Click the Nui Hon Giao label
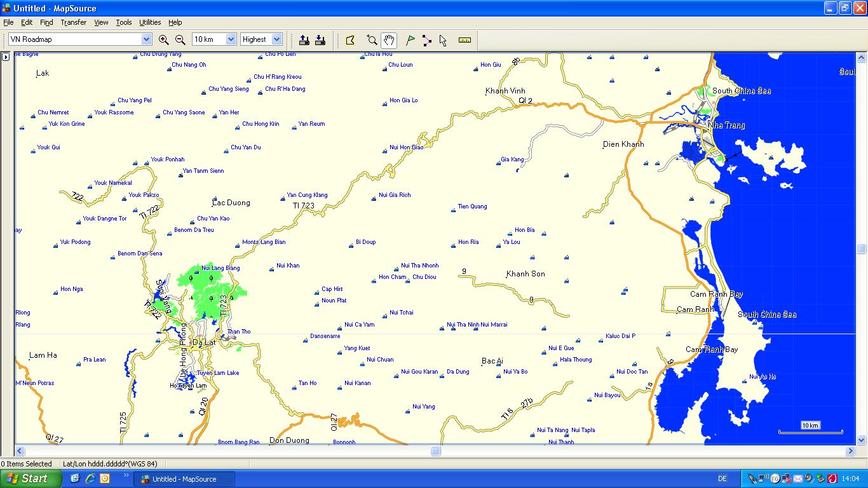Image resolution: width=868 pixels, height=488 pixels. [x=407, y=147]
